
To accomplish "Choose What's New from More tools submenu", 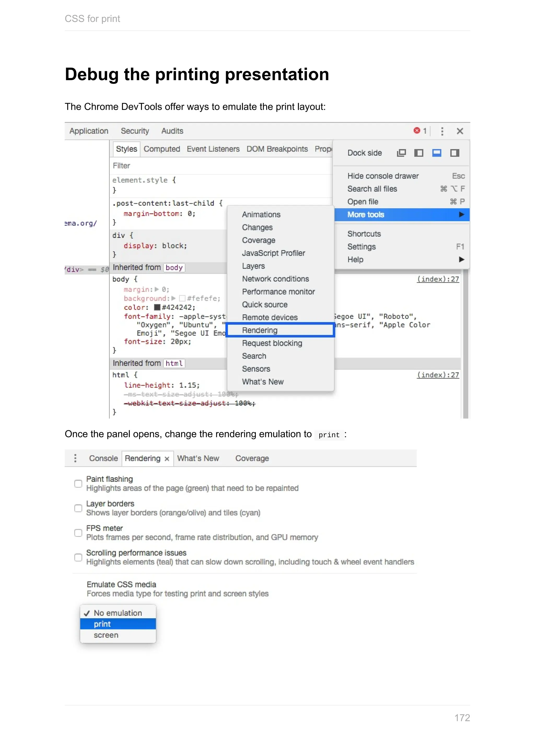I will pos(281,381).
